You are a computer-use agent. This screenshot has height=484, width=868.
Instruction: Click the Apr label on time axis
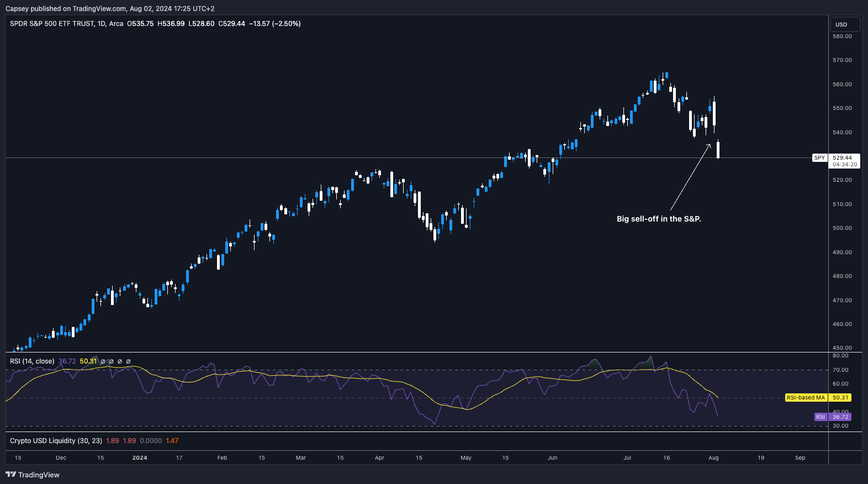[x=379, y=458]
